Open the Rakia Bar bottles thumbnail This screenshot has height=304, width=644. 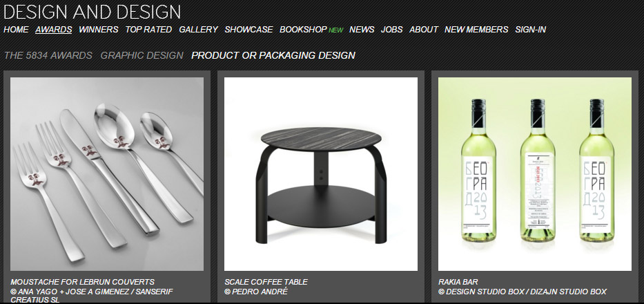(535, 174)
